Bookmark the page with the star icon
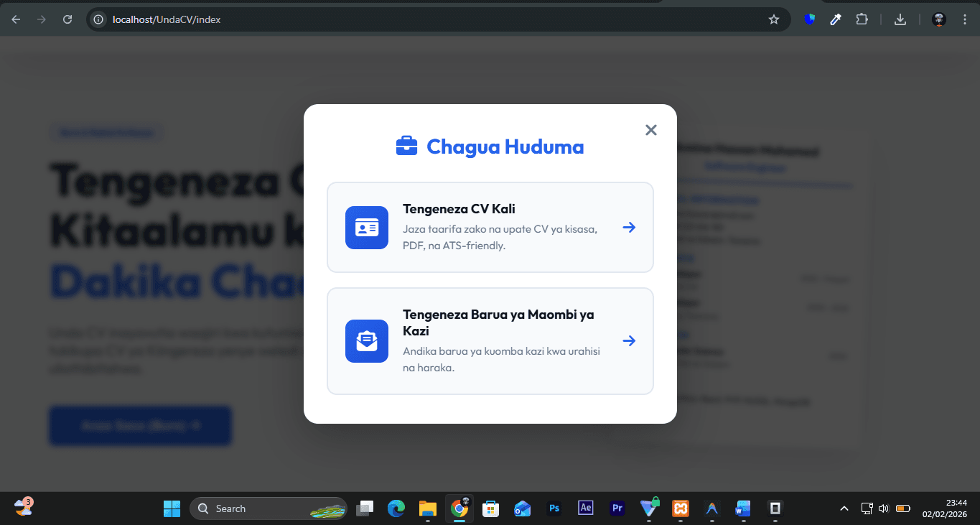 774,19
